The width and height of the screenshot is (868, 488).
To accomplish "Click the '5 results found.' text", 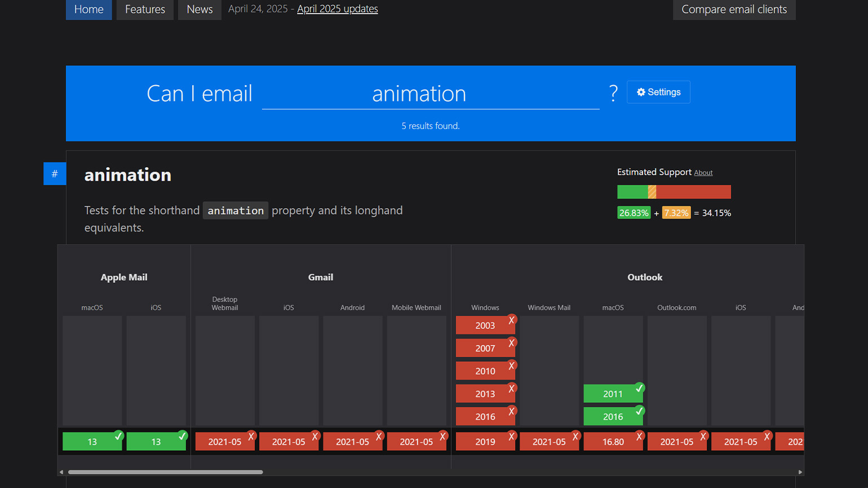I will point(431,126).
